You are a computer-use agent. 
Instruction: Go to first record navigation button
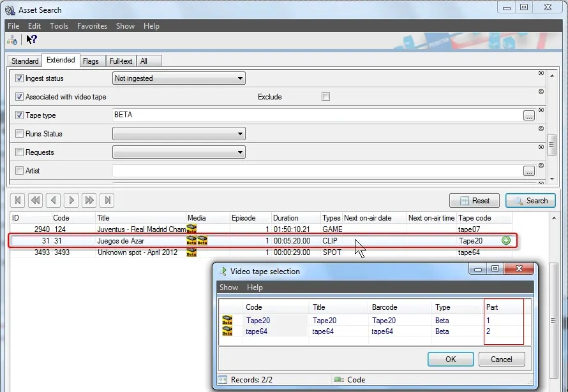point(17,200)
